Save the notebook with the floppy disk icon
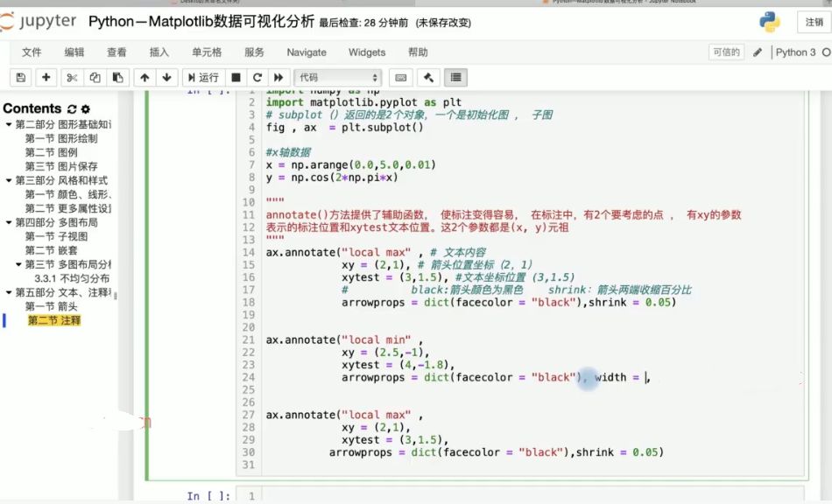This screenshot has height=504, width=832. (19, 78)
